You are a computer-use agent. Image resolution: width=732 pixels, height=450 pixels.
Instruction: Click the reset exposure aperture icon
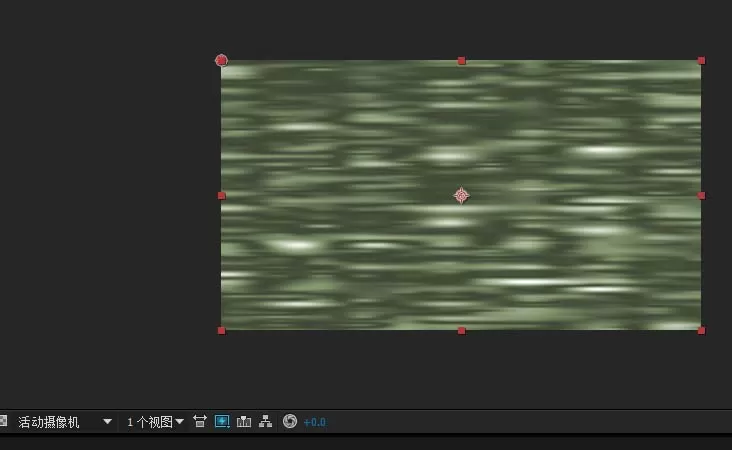pos(290,421)
